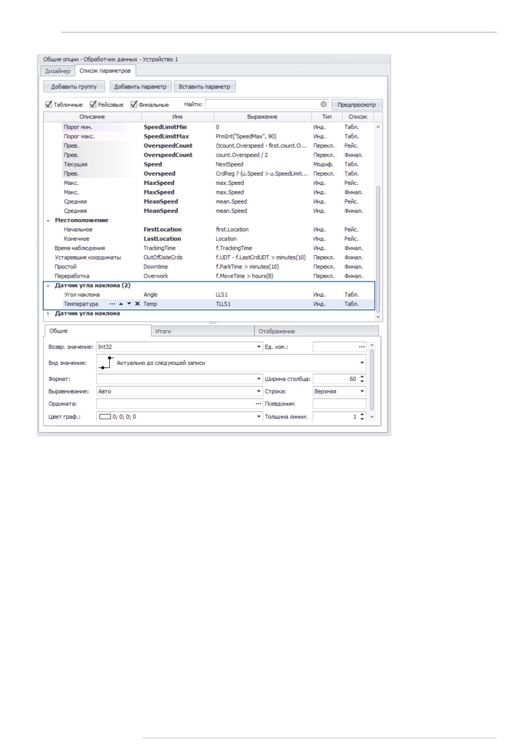Increase the Толщина линии value
This screenshot has height=756, width=532.
click(x=362, y=414)
